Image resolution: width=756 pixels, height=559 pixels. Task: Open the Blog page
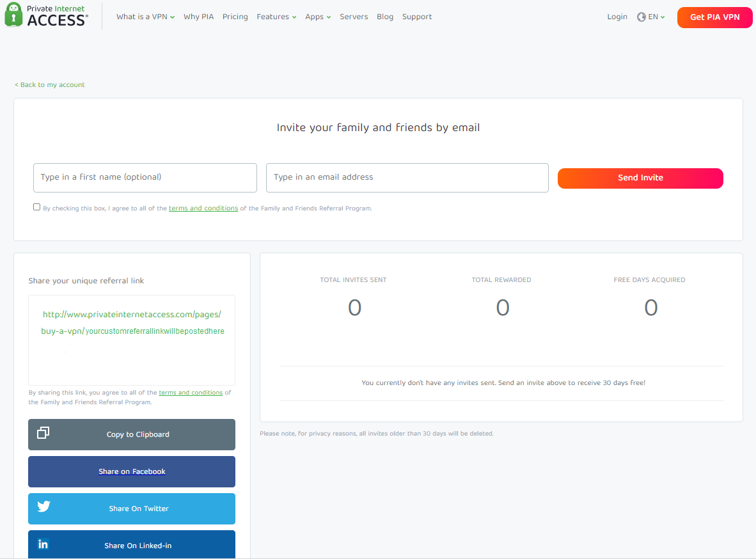tap(385, 17)
